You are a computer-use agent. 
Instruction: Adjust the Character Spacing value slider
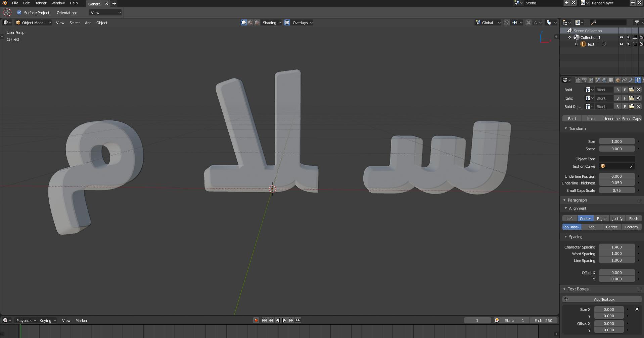[x=617, y=247]
